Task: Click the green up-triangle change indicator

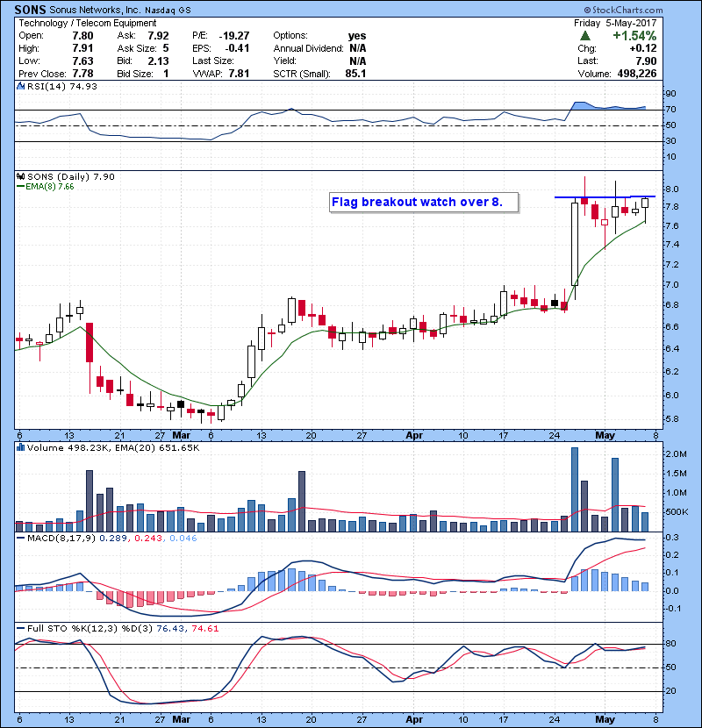Action: (585, 36)
